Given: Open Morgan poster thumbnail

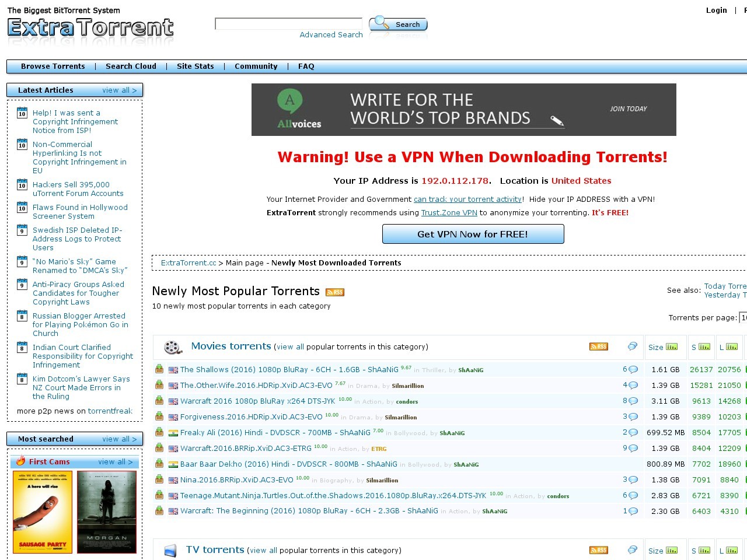Looking at the screenshot, I should pos(107,512).
